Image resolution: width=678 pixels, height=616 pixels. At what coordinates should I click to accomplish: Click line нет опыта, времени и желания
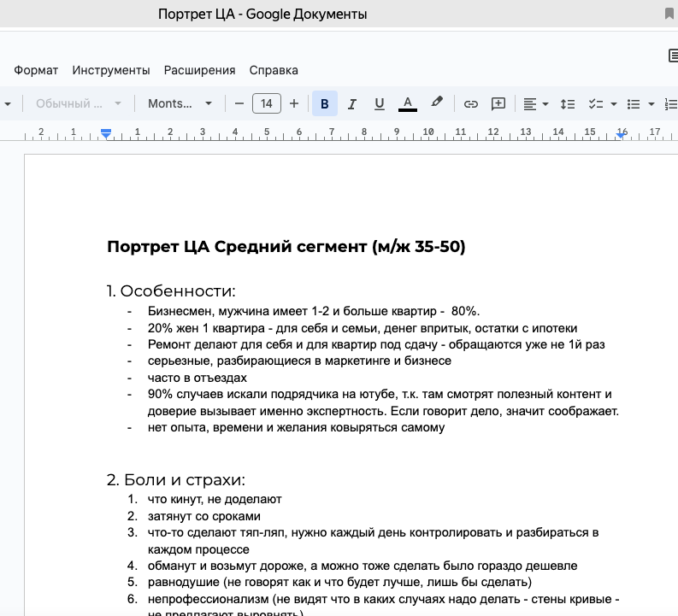[x=296, y=427]
